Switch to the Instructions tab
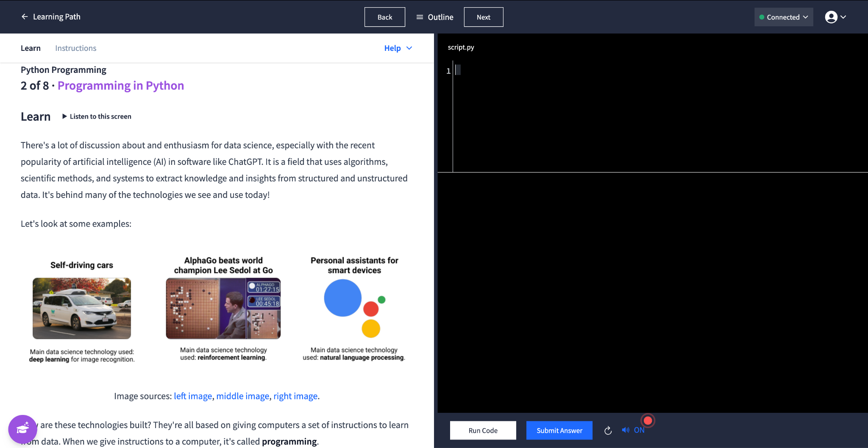 click(75, 48)
